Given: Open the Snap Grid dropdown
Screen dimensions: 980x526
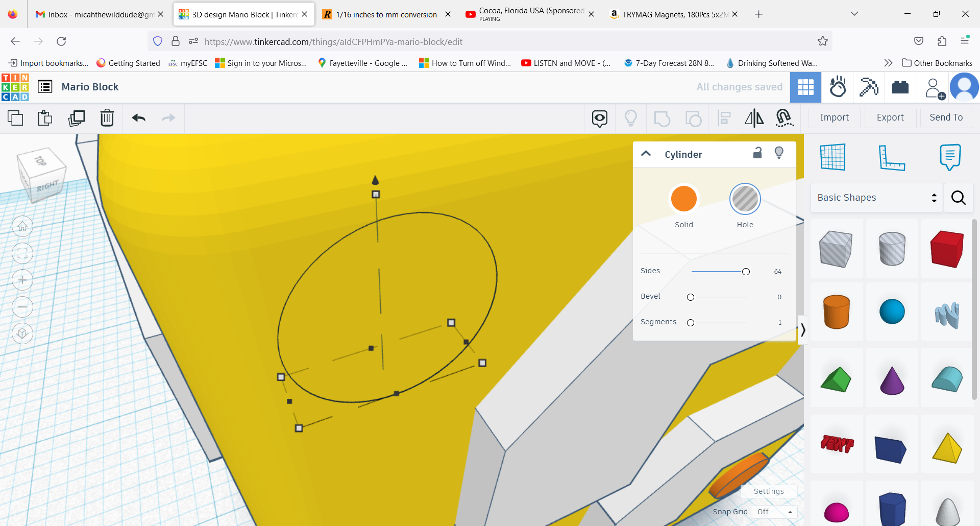Looking at the screenshot, I should [774, 511].
